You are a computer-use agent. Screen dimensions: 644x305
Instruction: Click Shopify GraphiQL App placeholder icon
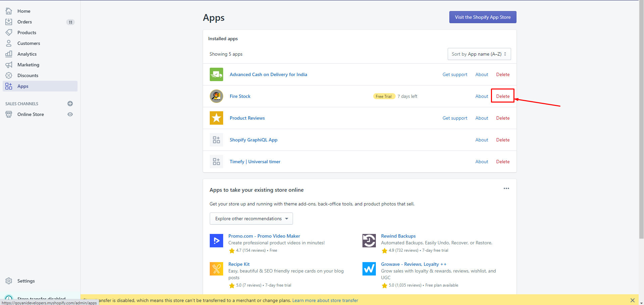click(x=216, y=140)
